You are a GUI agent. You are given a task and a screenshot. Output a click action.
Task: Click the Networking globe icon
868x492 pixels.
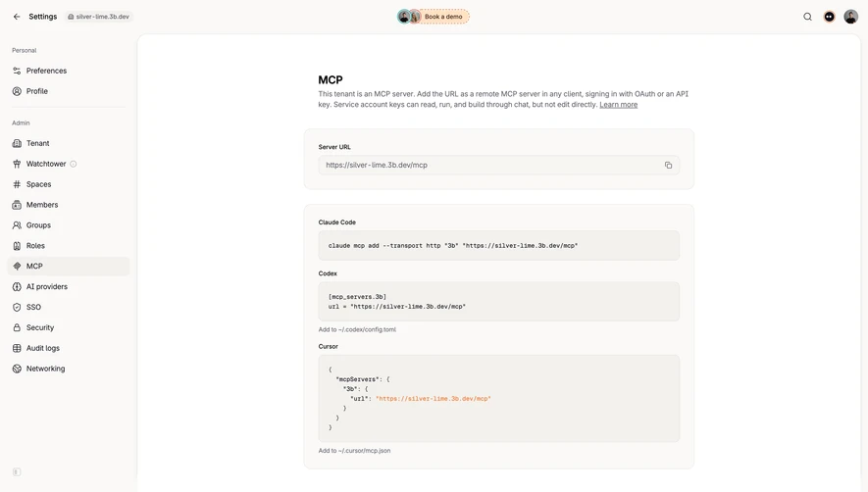(x=17, y=369)
